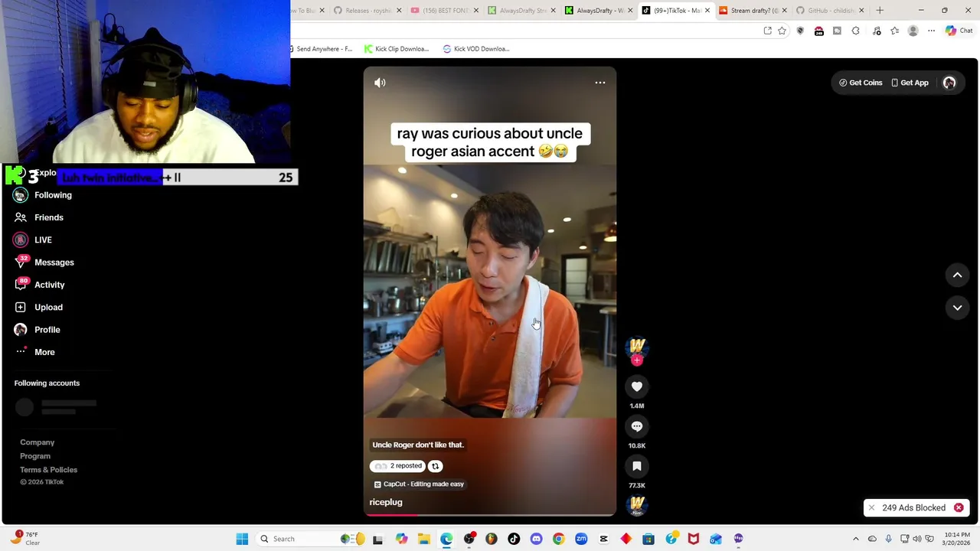Viewport: 980px width, 551px height.
Task: Open the weather widget showing 76°F
Action: 25,539
